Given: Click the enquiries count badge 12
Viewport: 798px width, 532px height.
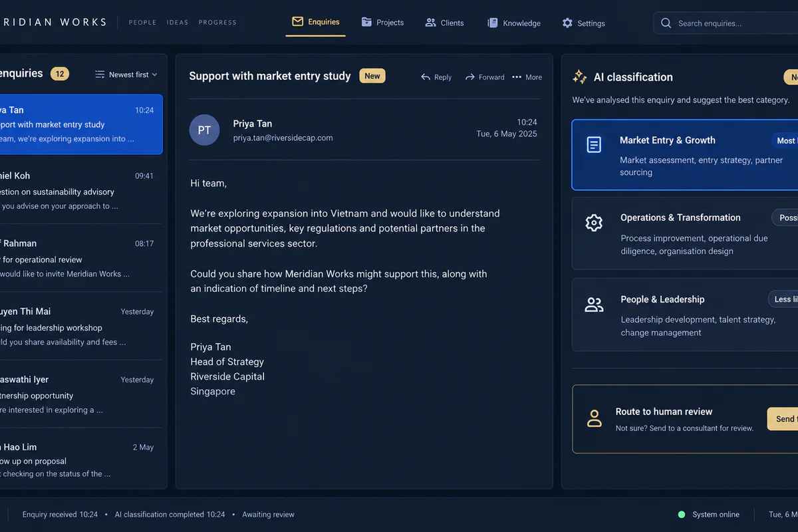Looking at the screenshot, I should (x=60, y=74).
